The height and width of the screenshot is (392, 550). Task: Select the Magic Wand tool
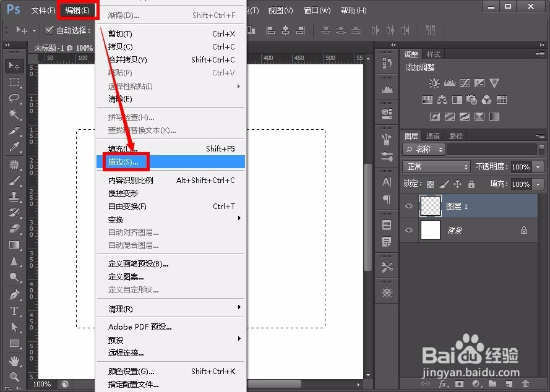tap(14, 114)
